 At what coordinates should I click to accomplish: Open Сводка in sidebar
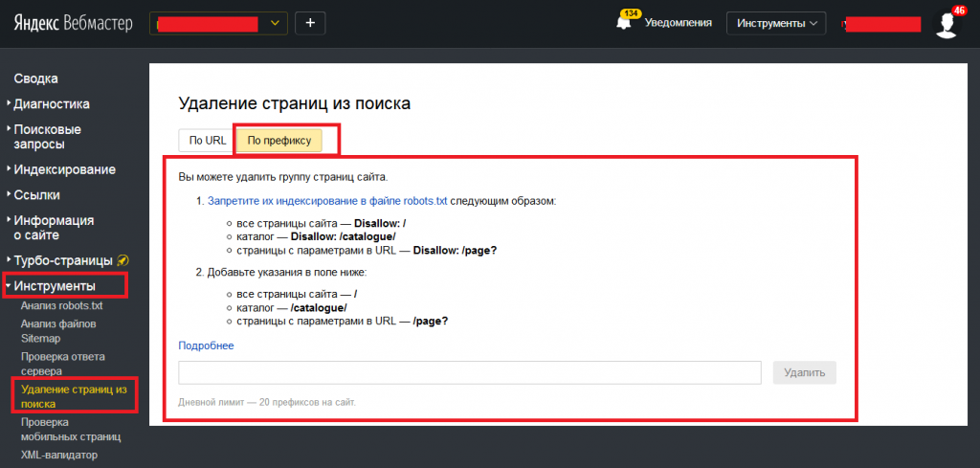click(x=35, y=78)
